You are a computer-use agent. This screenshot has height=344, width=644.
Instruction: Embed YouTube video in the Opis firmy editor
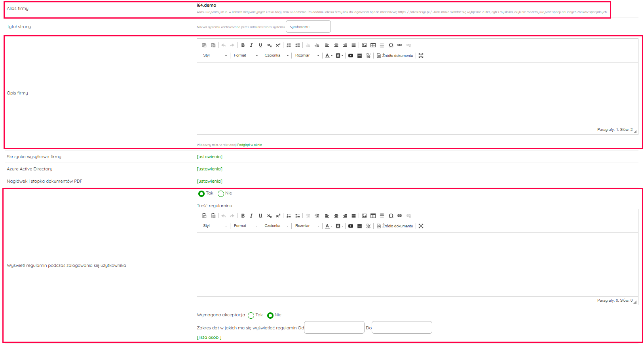pos(351,56)
